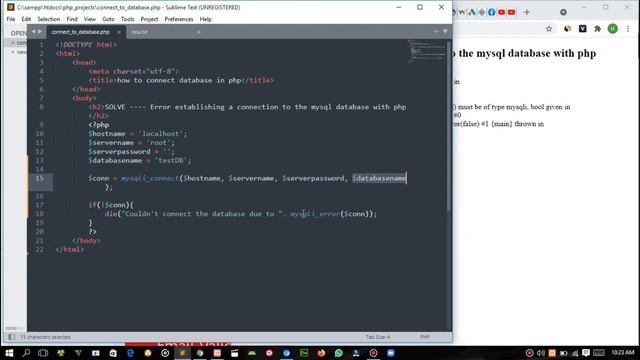Open the Google Ads tab in Chrome
Screen dimensions: 640x360
(472, 12)
